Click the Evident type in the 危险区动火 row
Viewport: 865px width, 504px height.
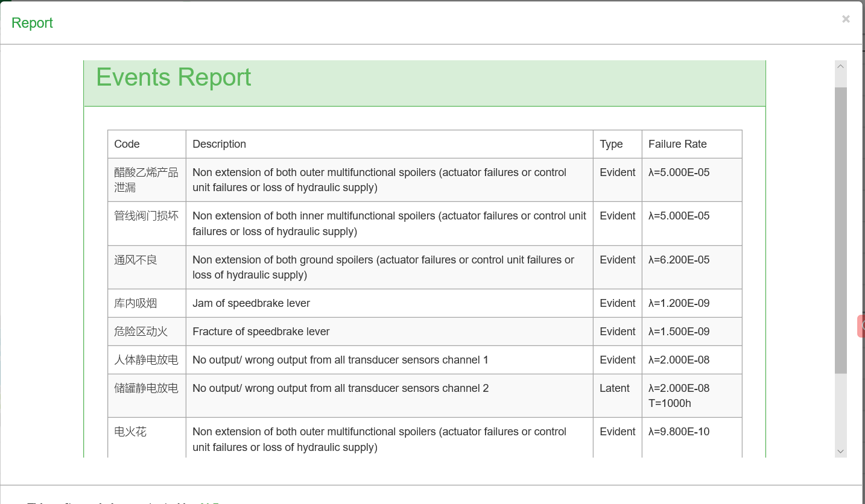coord(618,332)
